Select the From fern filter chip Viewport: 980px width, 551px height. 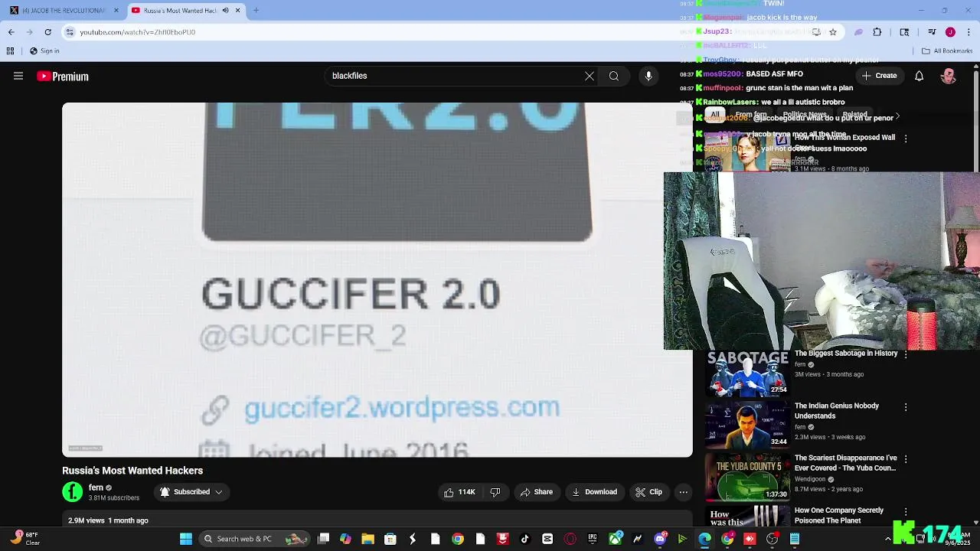[x=751, y=115]
